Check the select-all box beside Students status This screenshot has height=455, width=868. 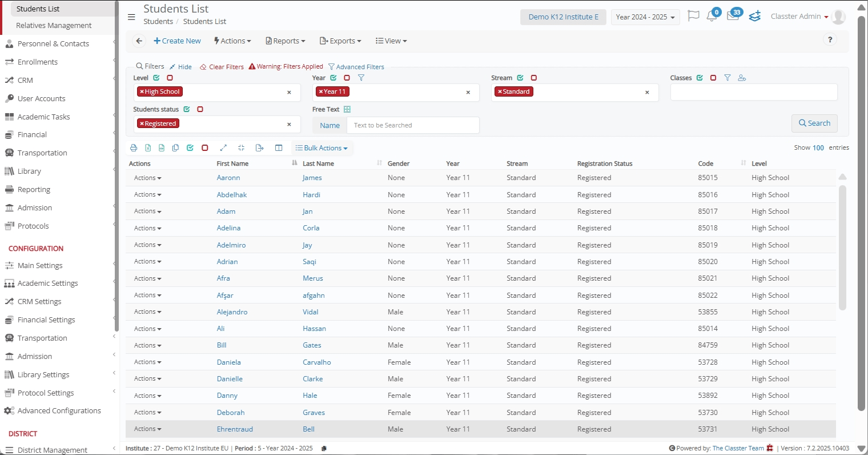tap(187, 109)
